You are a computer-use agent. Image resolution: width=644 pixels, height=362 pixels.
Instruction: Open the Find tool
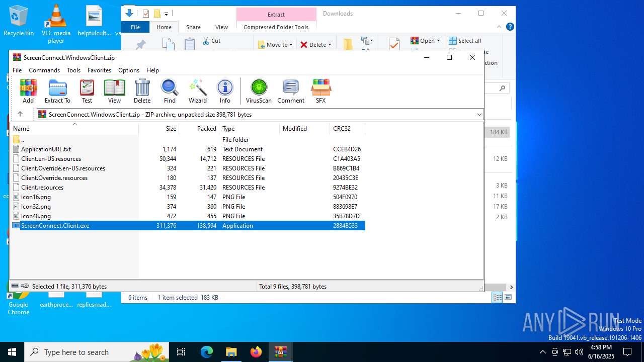coord(170,92)
